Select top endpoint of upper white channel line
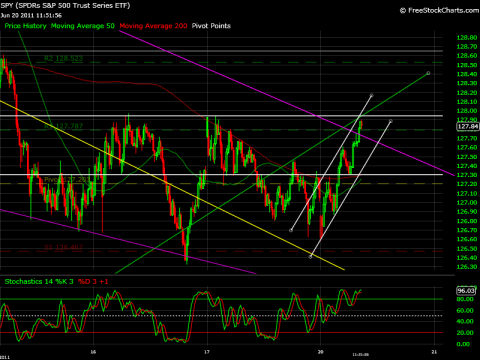The image size is (480, 360). [372, 95]
